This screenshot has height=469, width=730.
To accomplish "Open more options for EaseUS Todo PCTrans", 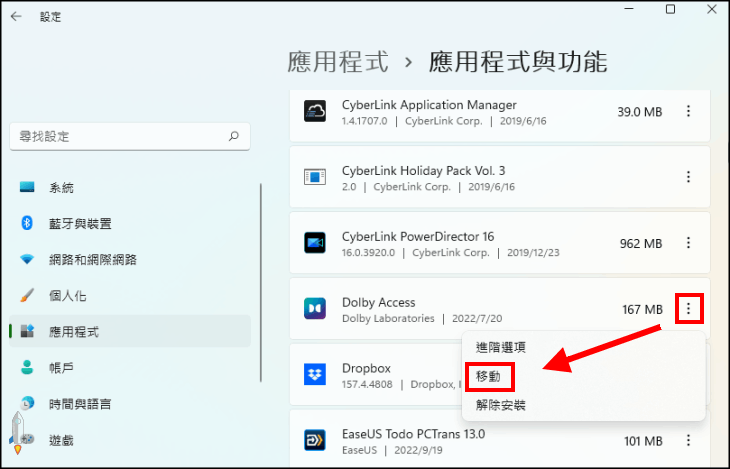I will tap(688, 440).
